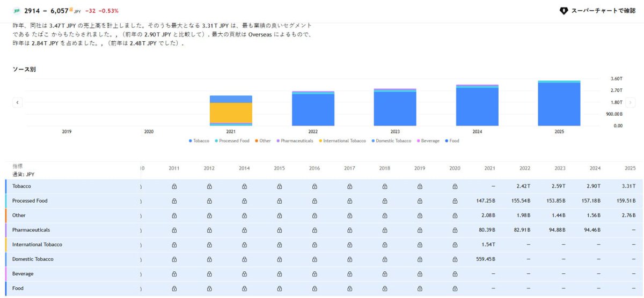644x298 pixels.
Task: Toggle the Processed Food legend series
Action: 232,141
